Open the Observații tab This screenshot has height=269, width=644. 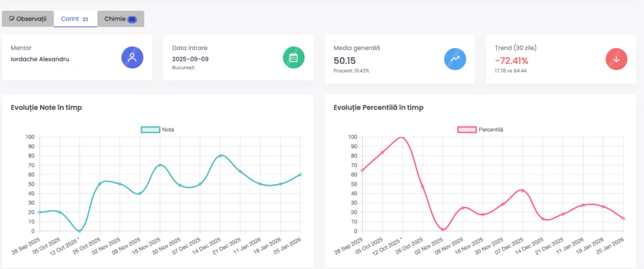click(28, 19)
